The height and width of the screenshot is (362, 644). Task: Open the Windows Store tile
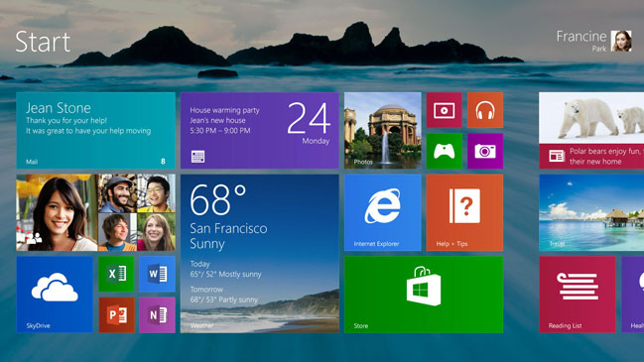[x=424, y=295]
